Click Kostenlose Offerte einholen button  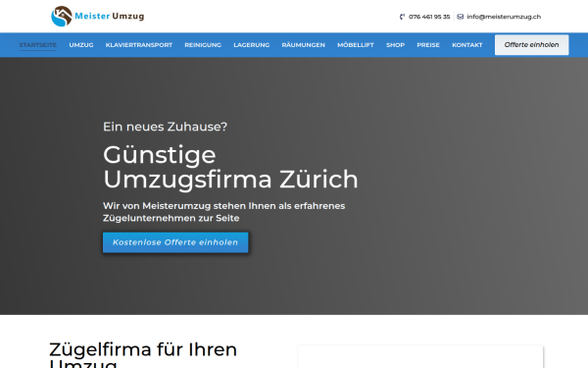click(x=175, y=242)
